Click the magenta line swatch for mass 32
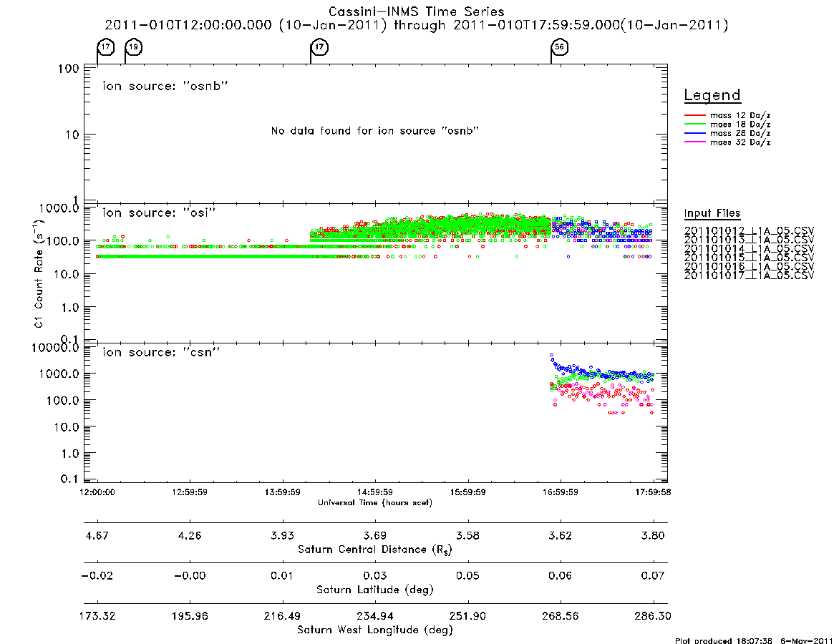Screen dimensions: 834x644 coord(694,142)
